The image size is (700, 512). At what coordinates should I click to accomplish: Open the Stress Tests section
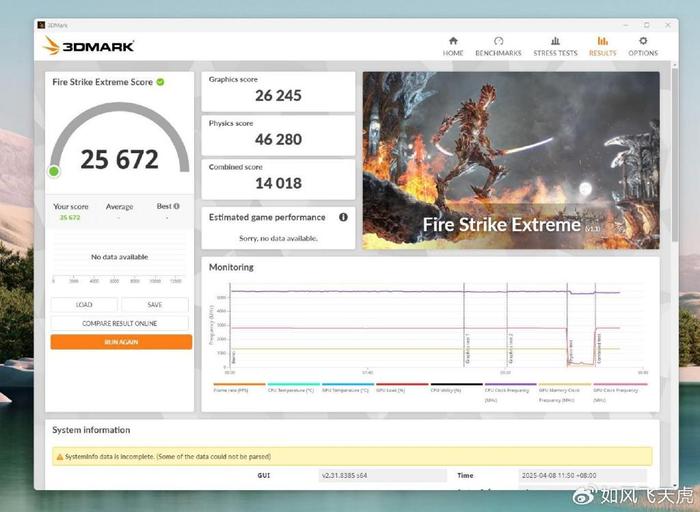pyautogui.click(x=555, y=47)
